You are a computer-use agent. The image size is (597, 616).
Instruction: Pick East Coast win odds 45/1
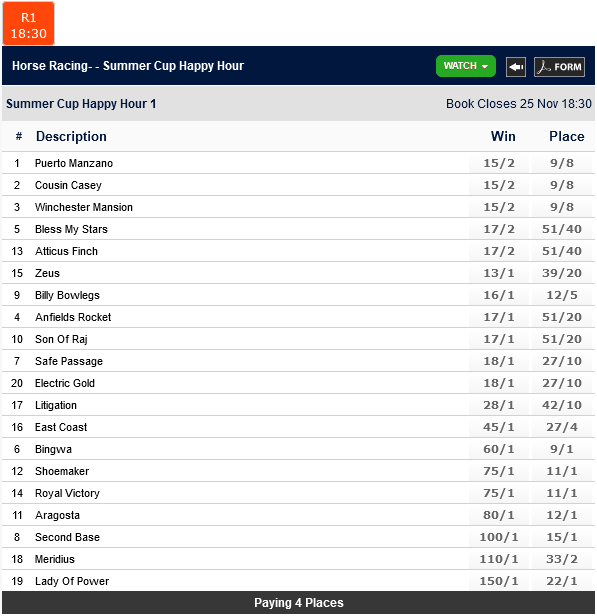499,427
